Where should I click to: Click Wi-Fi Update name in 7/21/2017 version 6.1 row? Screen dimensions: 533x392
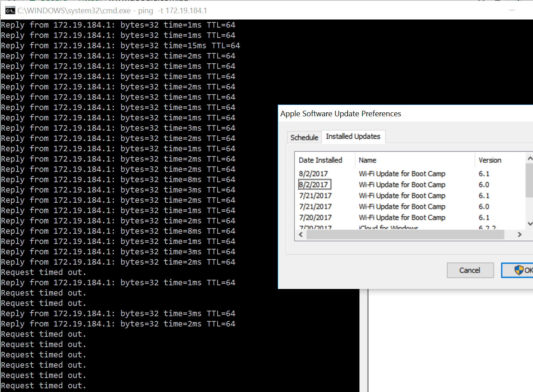coord(402,196)
